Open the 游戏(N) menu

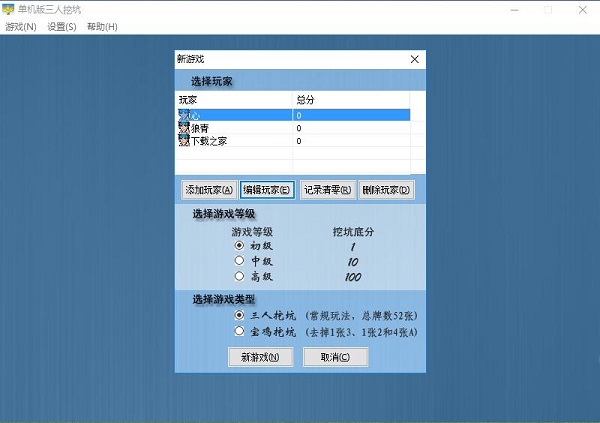[x=21, y=26]
